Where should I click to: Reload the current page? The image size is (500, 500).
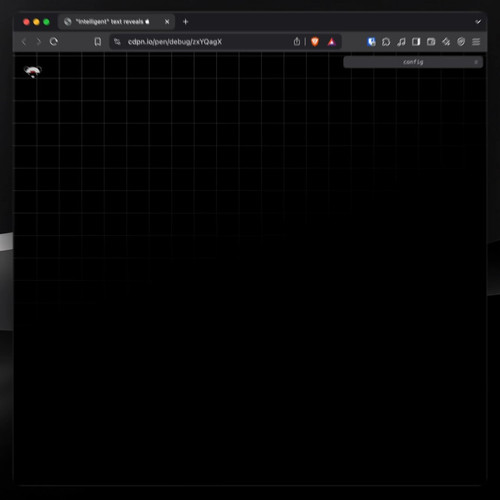[54, 42]
